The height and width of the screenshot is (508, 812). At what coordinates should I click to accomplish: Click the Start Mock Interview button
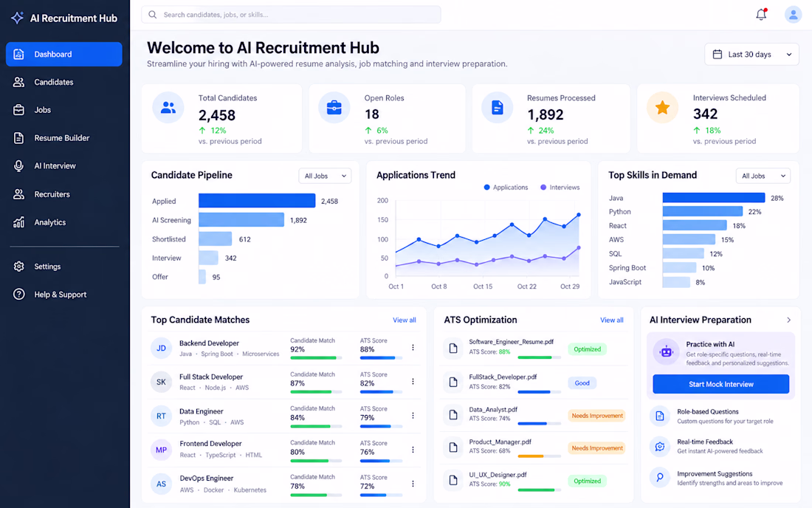tap(721, 384)
